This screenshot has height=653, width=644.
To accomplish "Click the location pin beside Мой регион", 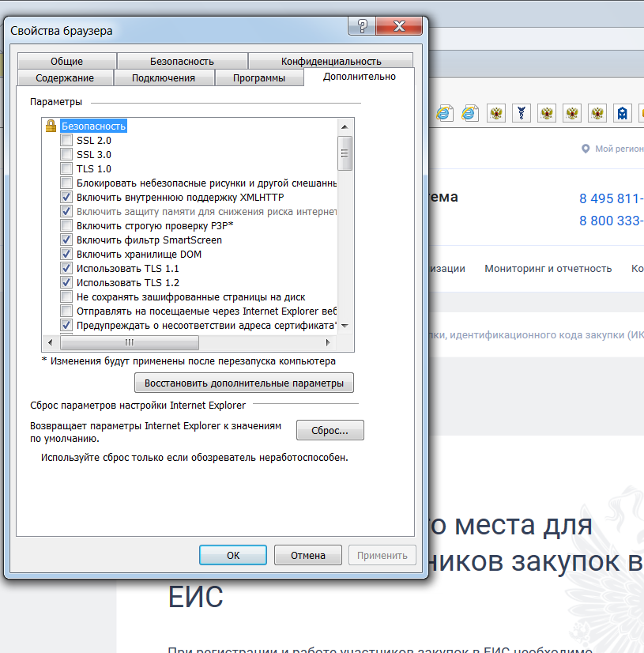I will tap(586, 149).
